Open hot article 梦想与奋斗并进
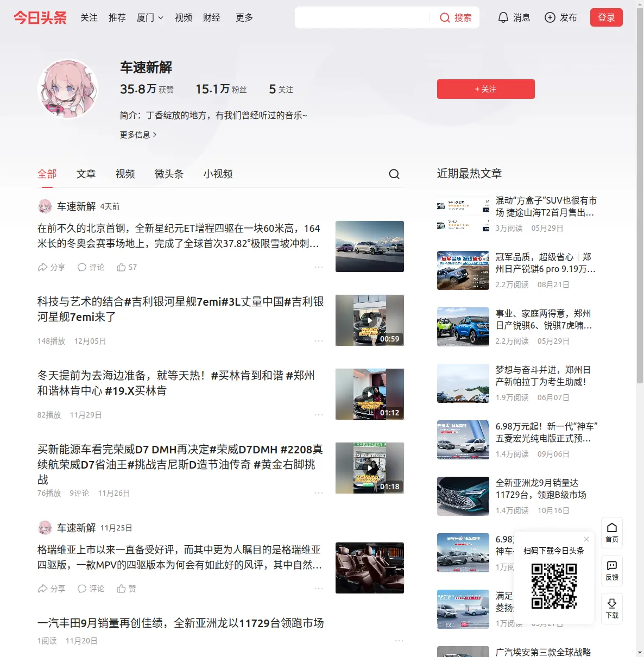Viewport: 644px width, 657px height. pyautogui.click(x=543, y=376)
